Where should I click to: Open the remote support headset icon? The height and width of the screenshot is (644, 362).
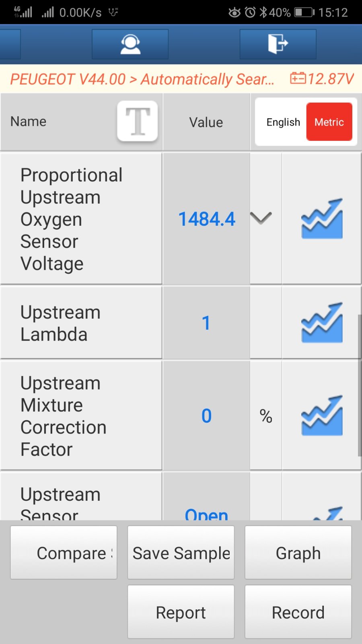tap(130, 44)
